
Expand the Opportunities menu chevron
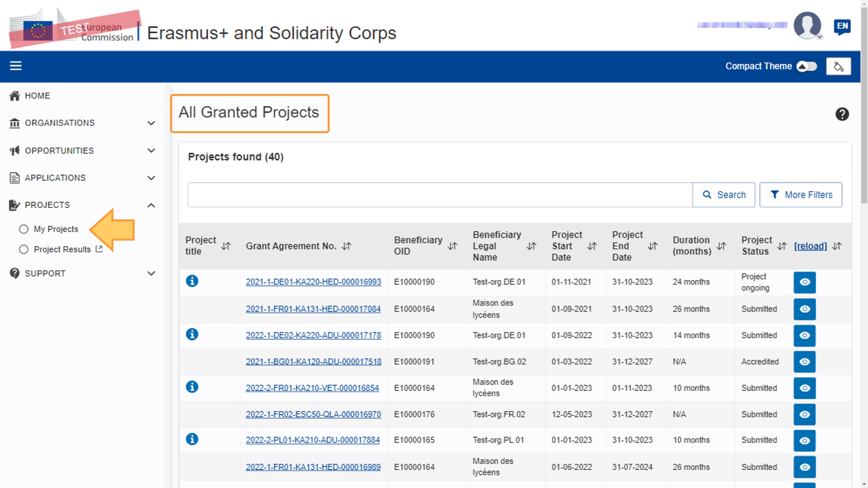click(151, 150)
